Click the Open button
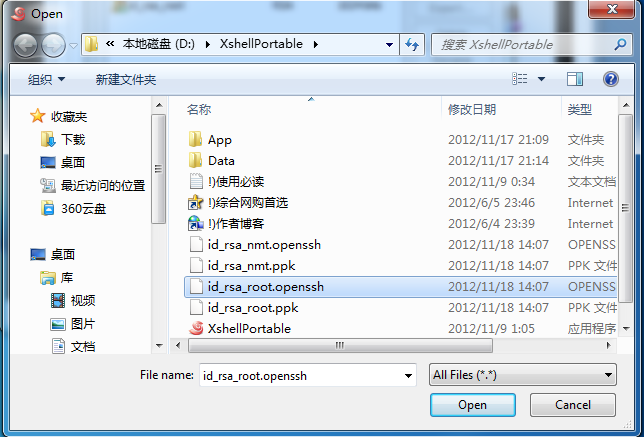 (x=473, y=405)
